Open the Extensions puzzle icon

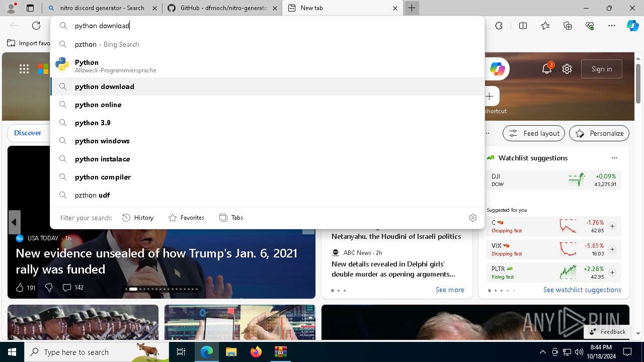click(x=499, y=26)
